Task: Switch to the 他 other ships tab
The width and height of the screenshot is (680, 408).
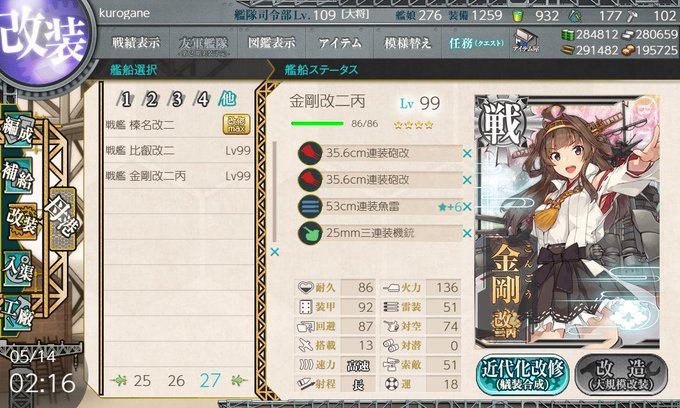Action: click(x=227, y=99)
